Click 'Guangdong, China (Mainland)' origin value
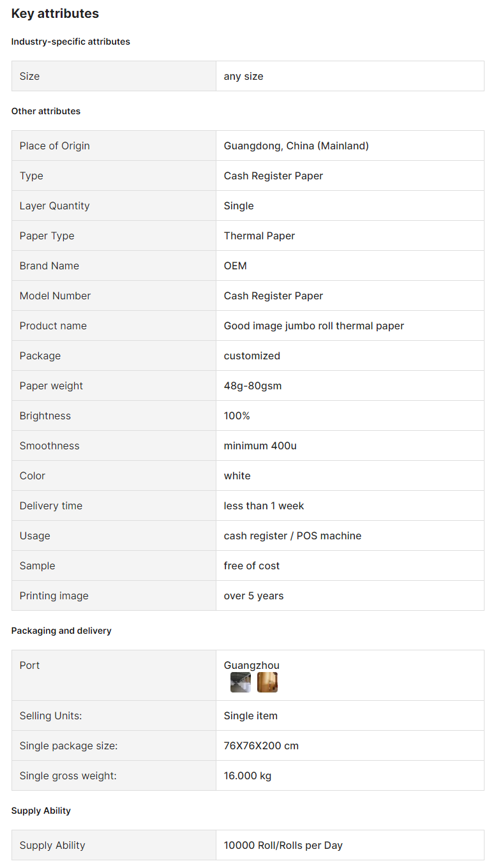The height and width of the screenshot is (868, 496). (296, 146)
